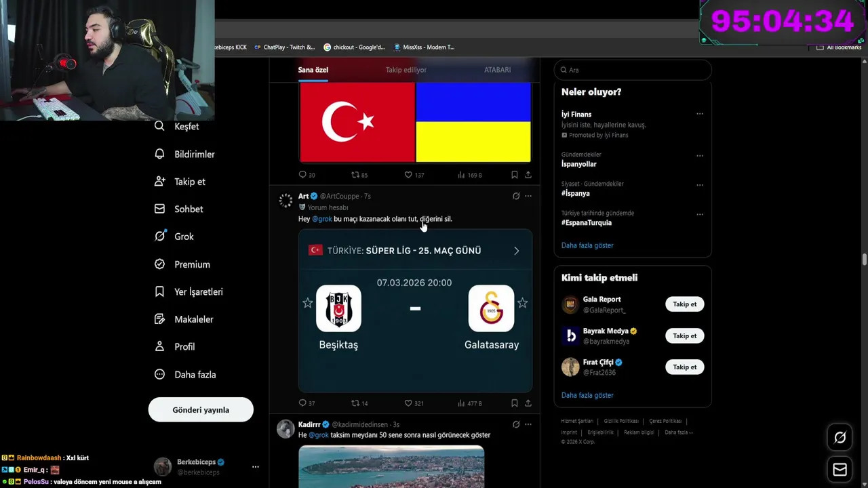The height and width of the screenshot is (488, 868).
Task: Open Keşfet in the sidebar
Action: 176,127
